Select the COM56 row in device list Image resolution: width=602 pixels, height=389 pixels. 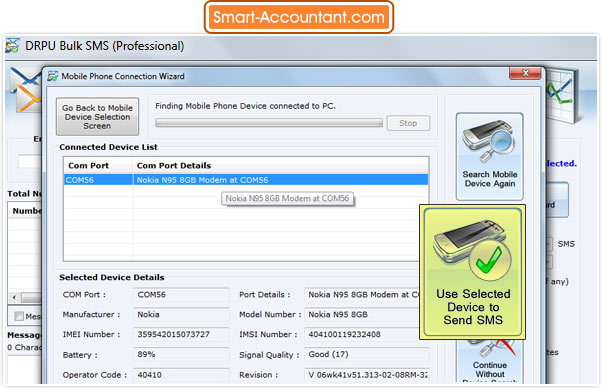click(246, 180)
